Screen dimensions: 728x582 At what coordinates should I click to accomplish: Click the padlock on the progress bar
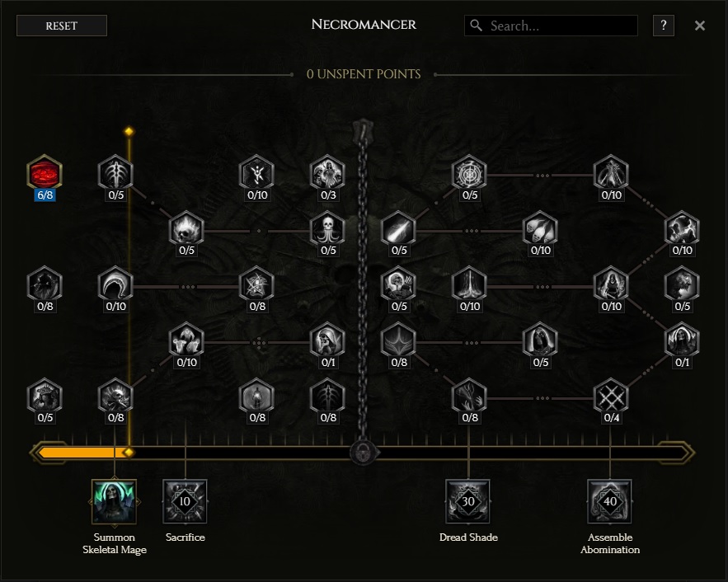pos(363,452)
